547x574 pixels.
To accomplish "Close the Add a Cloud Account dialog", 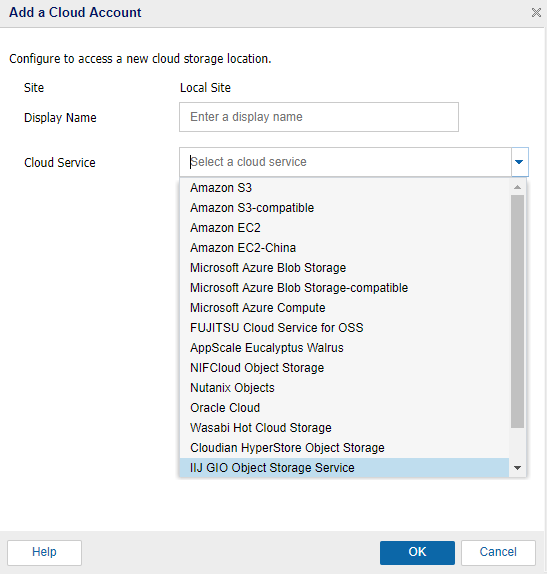I will click(536, 12).
